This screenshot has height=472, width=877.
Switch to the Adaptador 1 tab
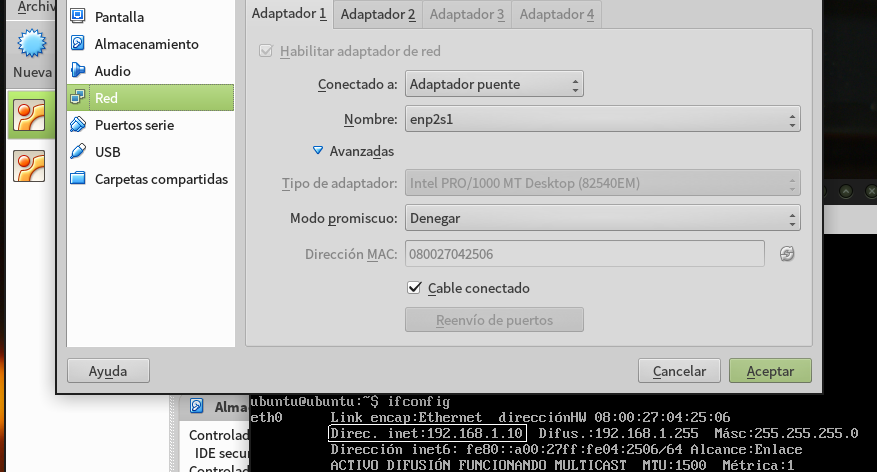pyautogui.click(x=289, y=14)
